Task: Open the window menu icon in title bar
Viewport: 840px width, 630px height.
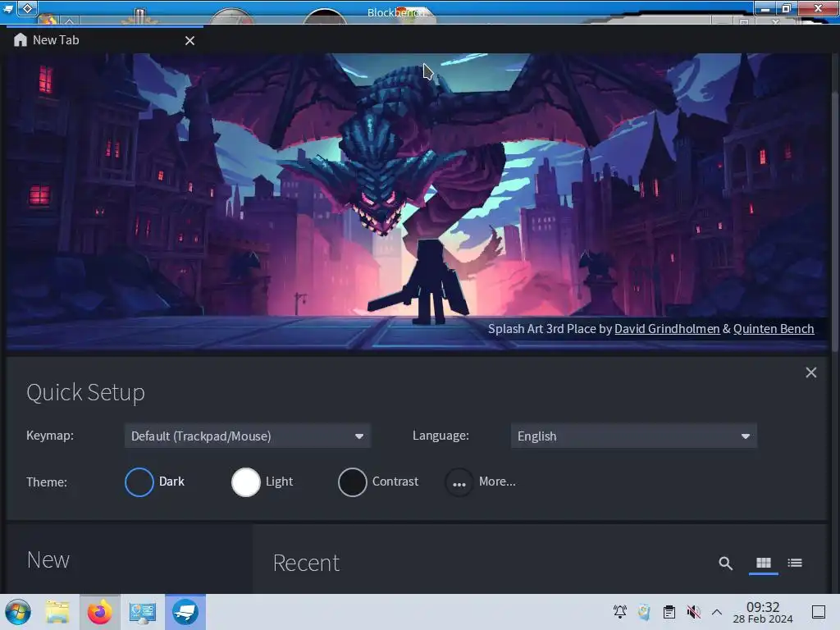Action: click(8, 8)
